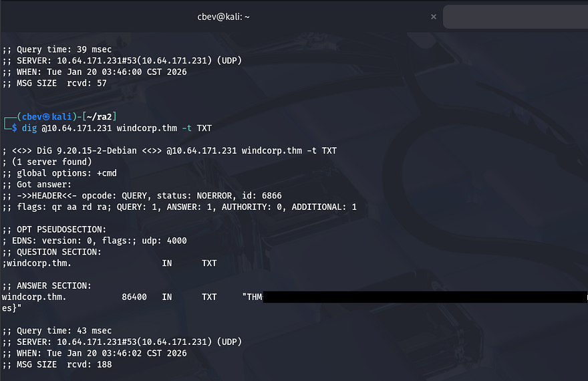588x381 pixels.
Task: Click the "MSG SIZE rcvd: 188" line
Action: [57, 364]
